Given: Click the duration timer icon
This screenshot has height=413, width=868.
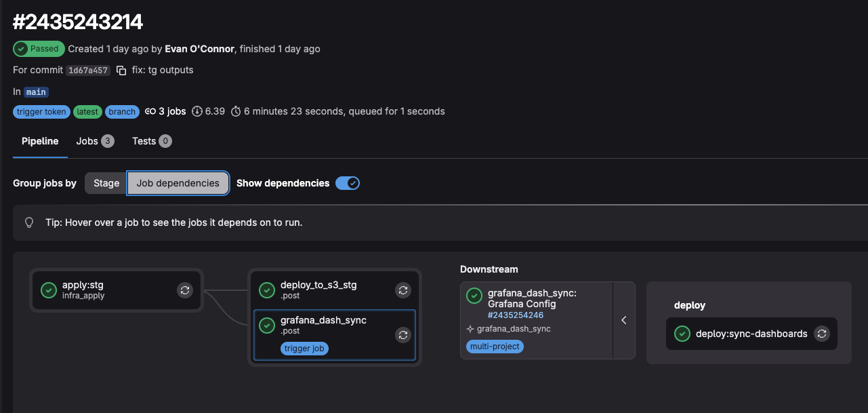Looking at the screenshot, I should point(236,111).
